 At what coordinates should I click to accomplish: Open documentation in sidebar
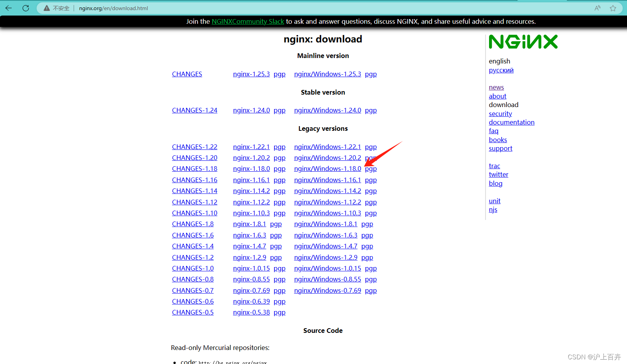point(512,122)
